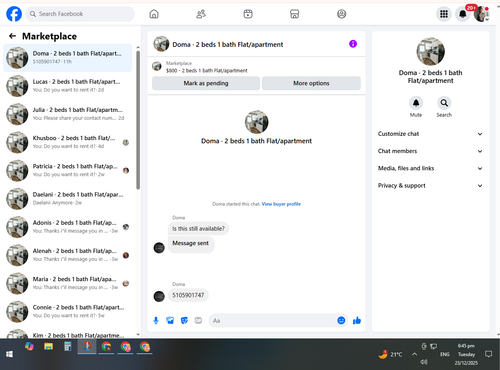This screenshot has width=500, height=370.
Task: Go back using the Marketplace arrow
Action: click(12, 36)
